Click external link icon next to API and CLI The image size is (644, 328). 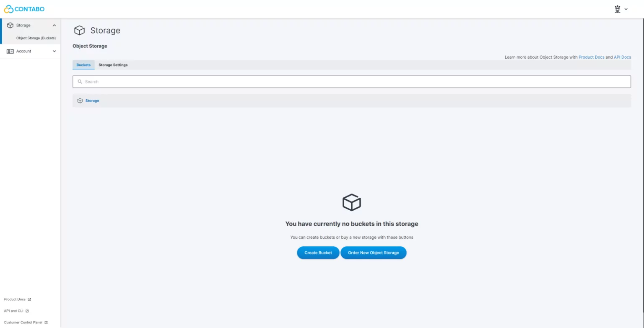(x=27, y=311)
